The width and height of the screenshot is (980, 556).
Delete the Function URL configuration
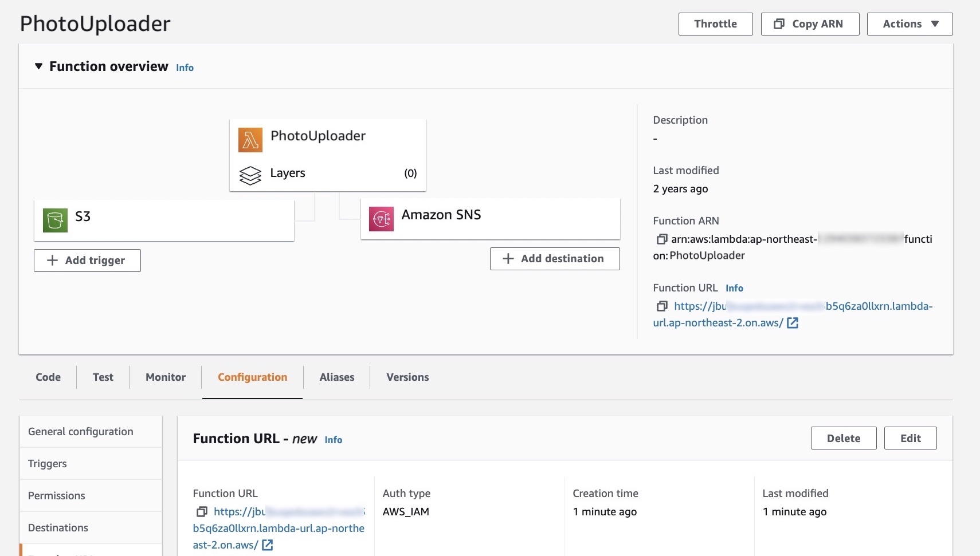point(844,437)
